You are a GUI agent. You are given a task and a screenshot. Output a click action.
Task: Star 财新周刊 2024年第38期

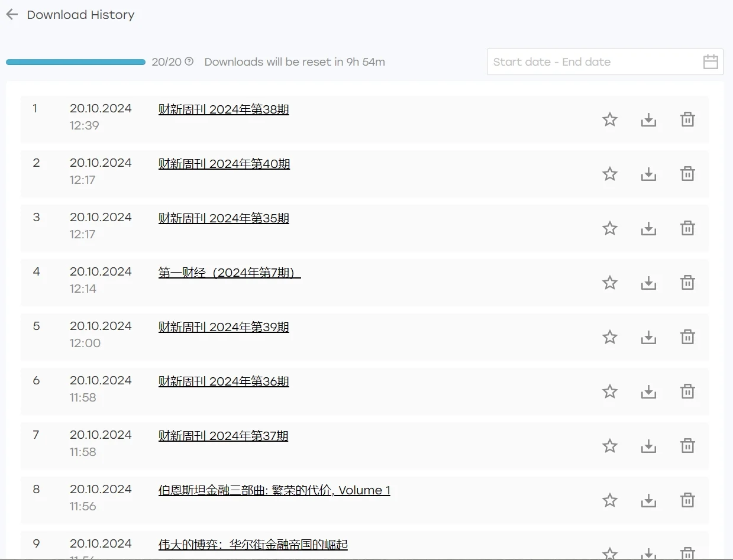tap(610, 119)
